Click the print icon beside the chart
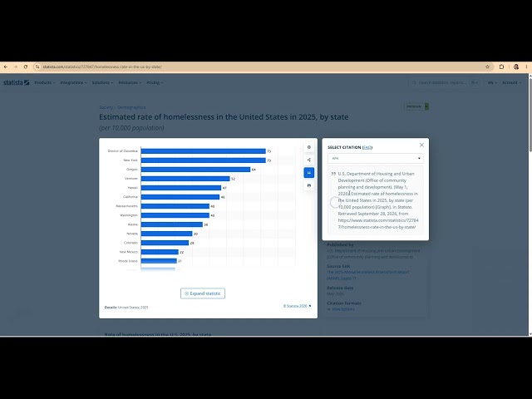Image resolution: width=532 pixels, height=399 pixels. 308,185
